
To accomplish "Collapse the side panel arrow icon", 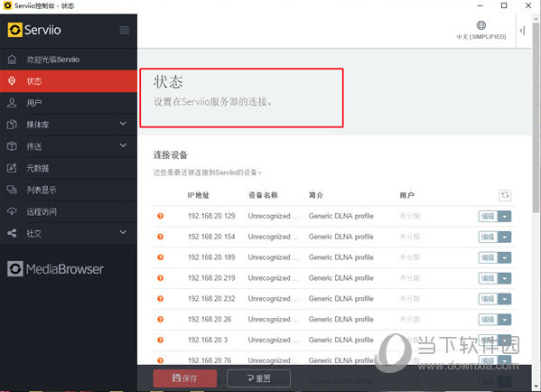I will 522,31.
